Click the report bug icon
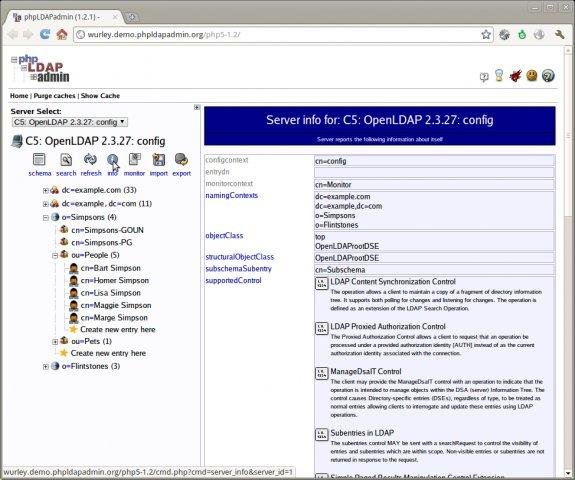This screenshot has height=480, width=575. (x=515, y=76)
